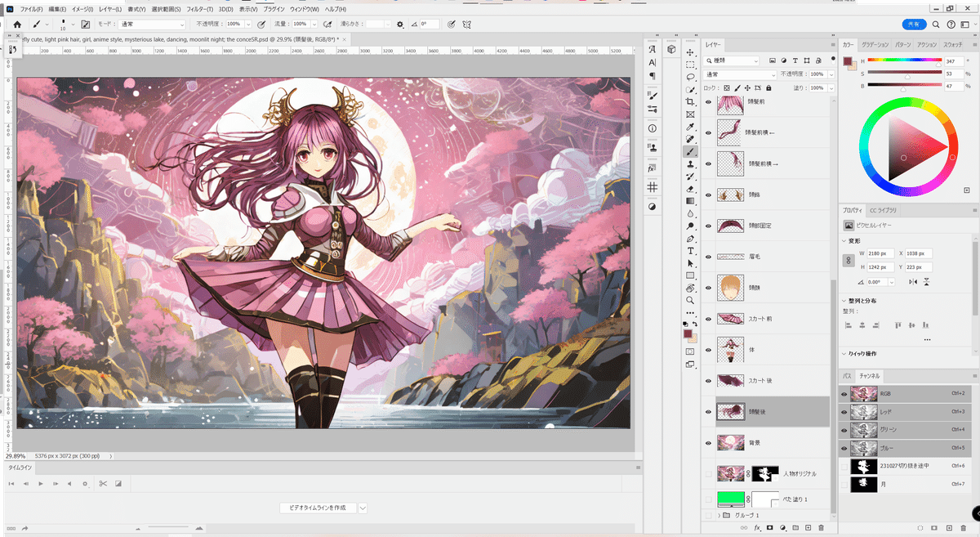The height and width of the screenshot is (537, 980).
Task: Hide the レッド channel
Action: 844,411
